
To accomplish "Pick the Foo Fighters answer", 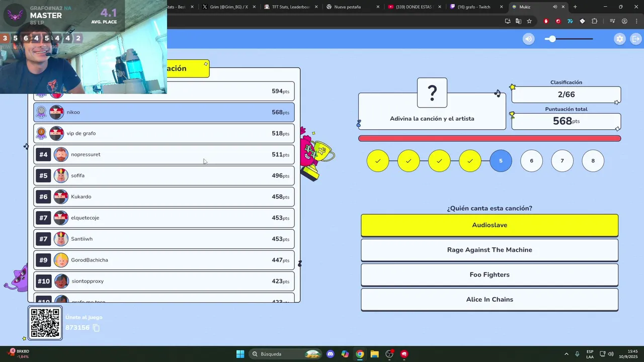I will click(x=490, y=275).
